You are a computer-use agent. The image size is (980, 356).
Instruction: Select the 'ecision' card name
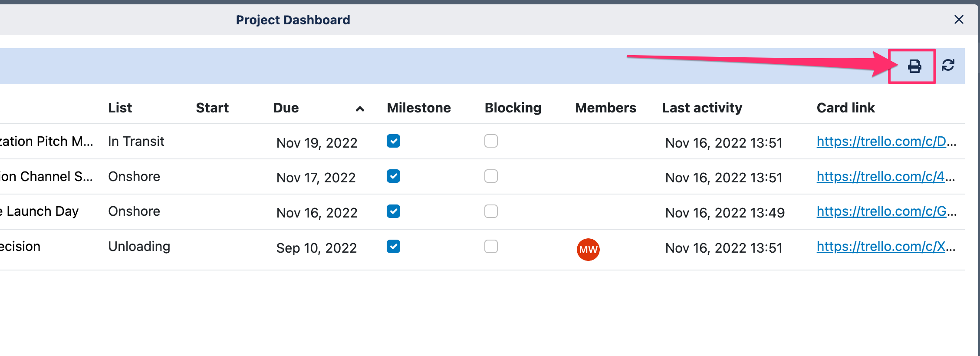[x=20, y=247]
